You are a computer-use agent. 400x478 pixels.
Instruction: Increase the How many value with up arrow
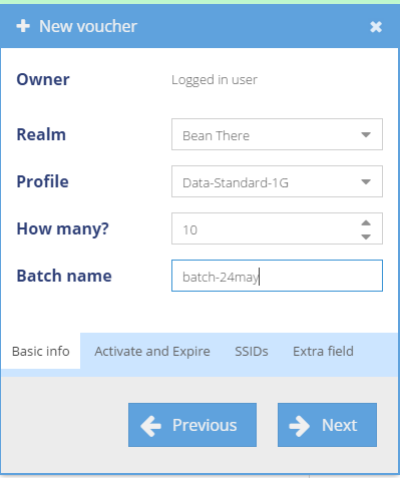366,222
